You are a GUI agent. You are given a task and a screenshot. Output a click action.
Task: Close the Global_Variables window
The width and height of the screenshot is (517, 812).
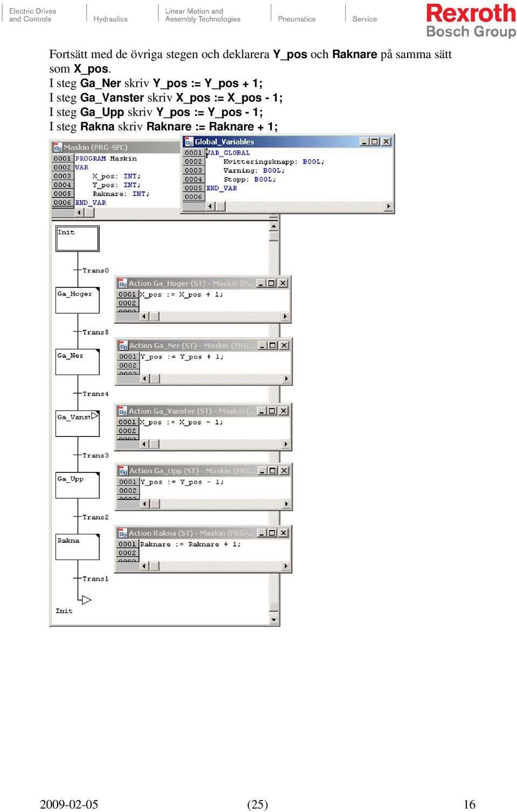386,142
